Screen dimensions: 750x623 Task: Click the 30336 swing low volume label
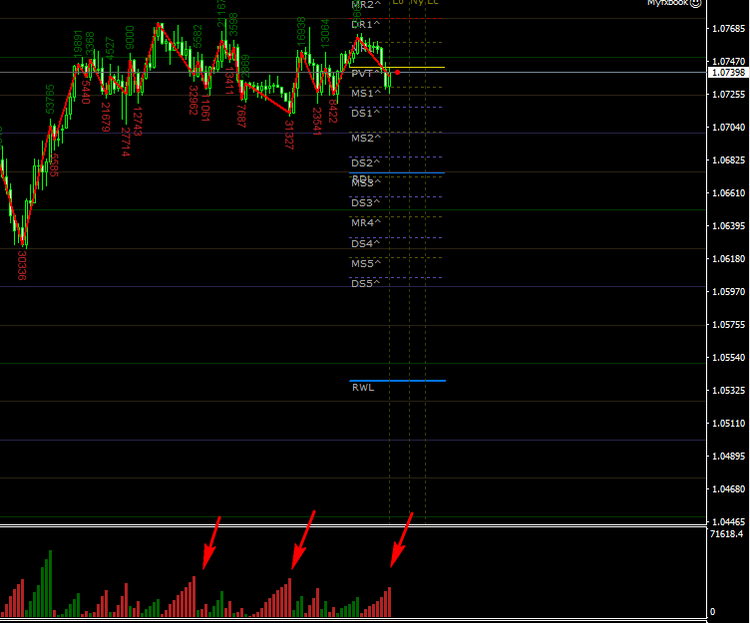(x=22, y=265)
